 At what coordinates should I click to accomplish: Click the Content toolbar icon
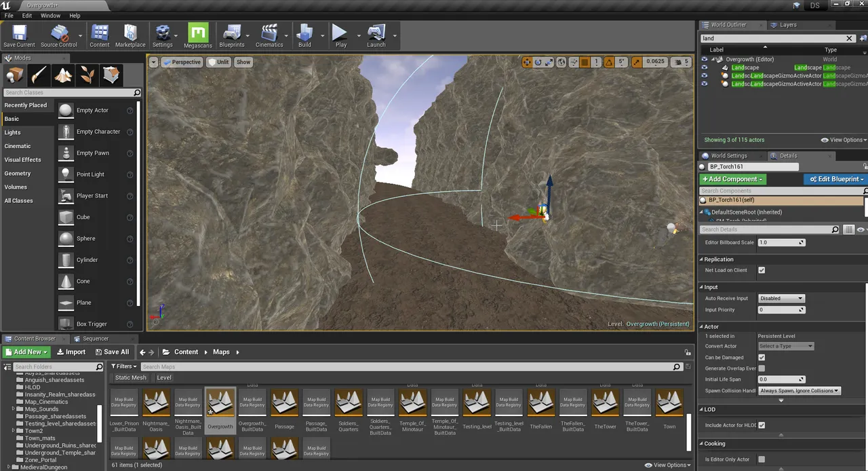pos(100,36)
